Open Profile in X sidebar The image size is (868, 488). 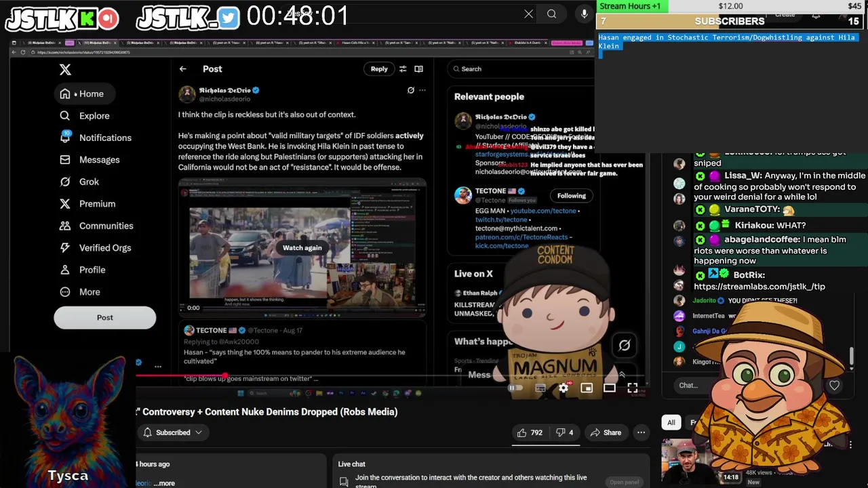coord(82,270)
